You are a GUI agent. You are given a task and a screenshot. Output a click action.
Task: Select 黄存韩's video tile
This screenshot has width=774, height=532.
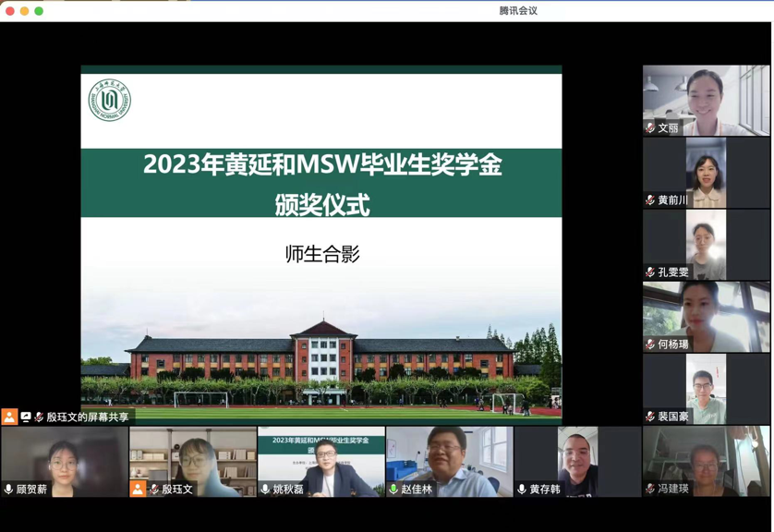pos(577,459)
